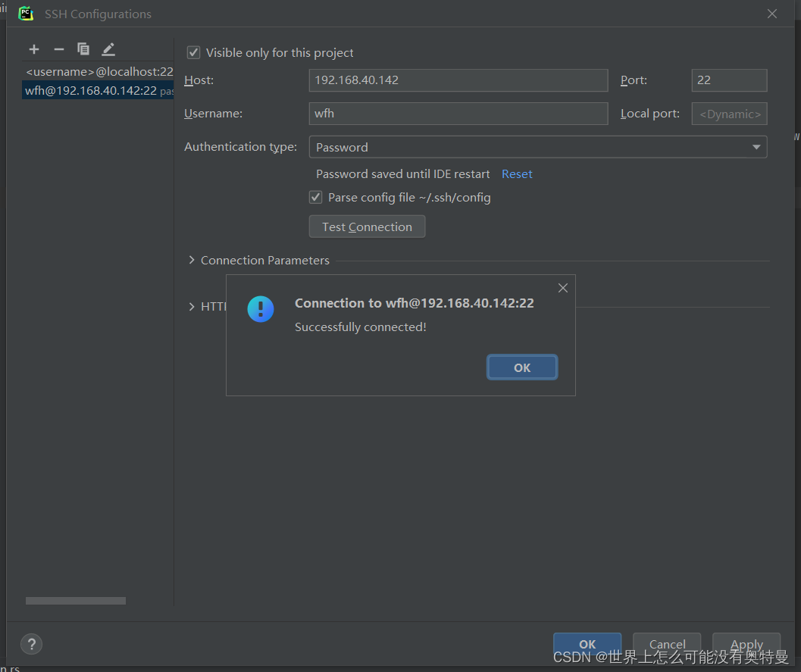Click the Successfully connected! message
801x672 pixels.
[x=360, y=327]
